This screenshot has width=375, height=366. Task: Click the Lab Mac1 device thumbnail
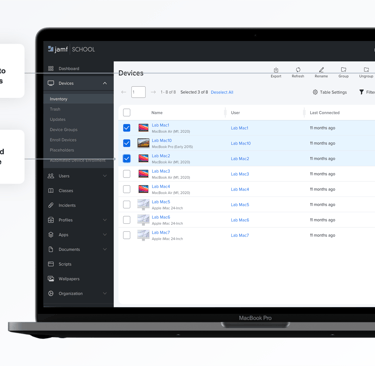[x=143, y=128]
